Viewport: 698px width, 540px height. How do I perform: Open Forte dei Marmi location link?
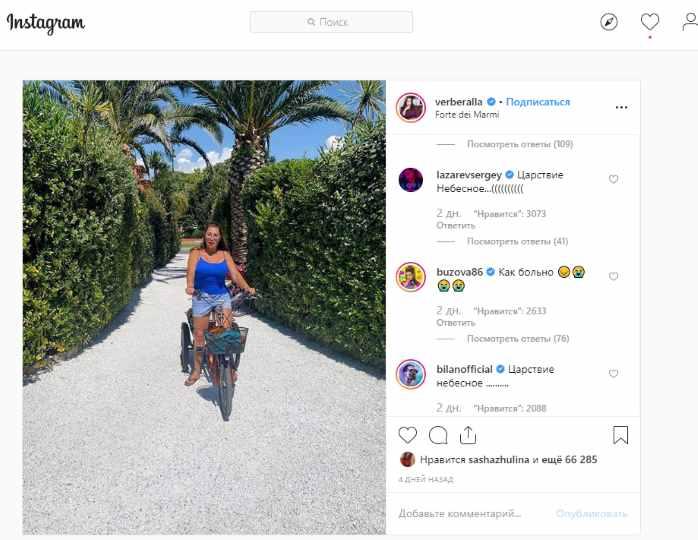click(x=467, y=114)
